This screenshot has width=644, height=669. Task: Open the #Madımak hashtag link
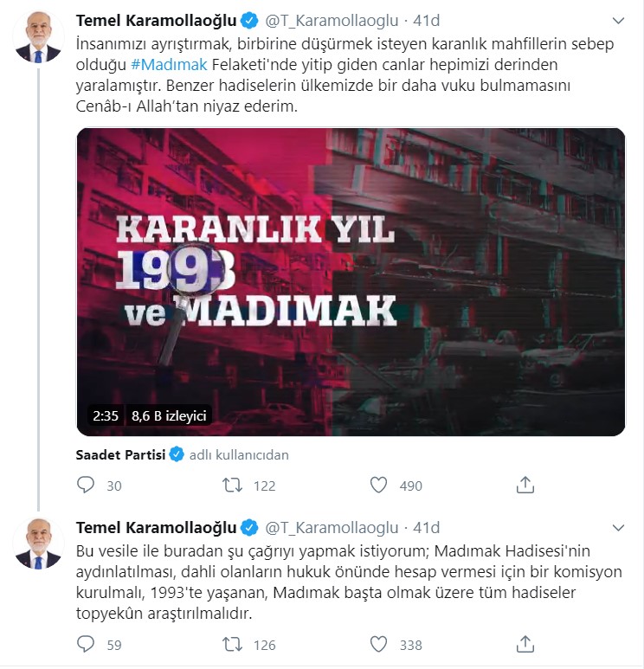(x=169, y=65)
